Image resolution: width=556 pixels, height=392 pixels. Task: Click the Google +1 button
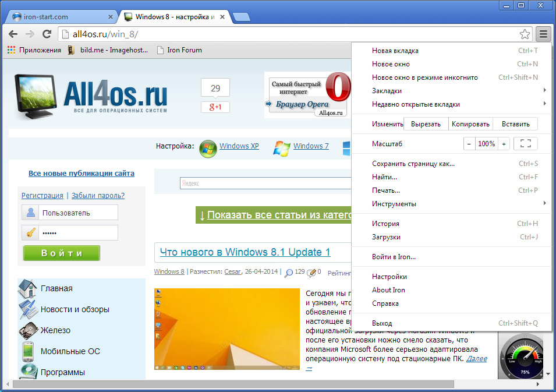coord(215,107)
